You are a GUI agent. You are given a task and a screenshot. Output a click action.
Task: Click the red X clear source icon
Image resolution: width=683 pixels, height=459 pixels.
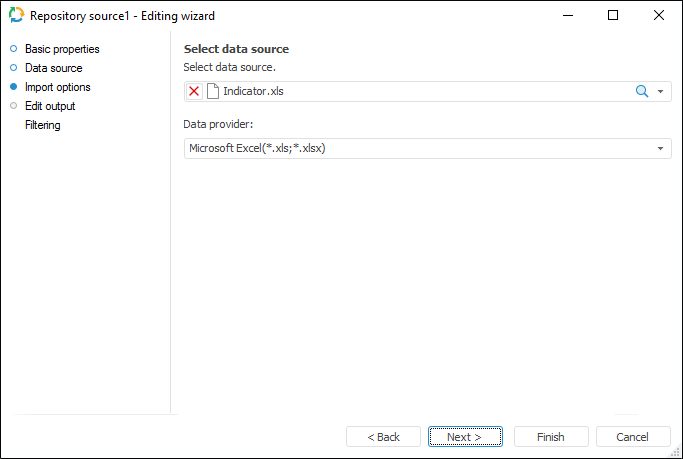point(194,91)
